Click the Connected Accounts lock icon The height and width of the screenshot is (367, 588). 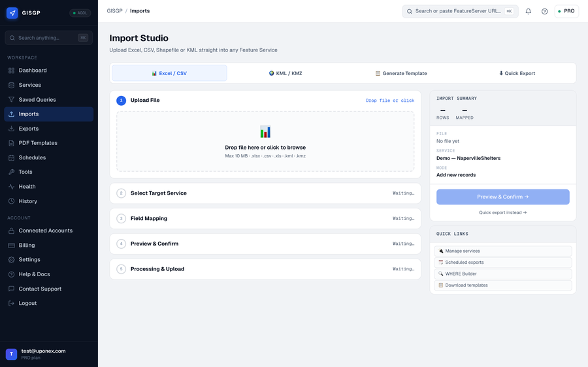point(12,231)
